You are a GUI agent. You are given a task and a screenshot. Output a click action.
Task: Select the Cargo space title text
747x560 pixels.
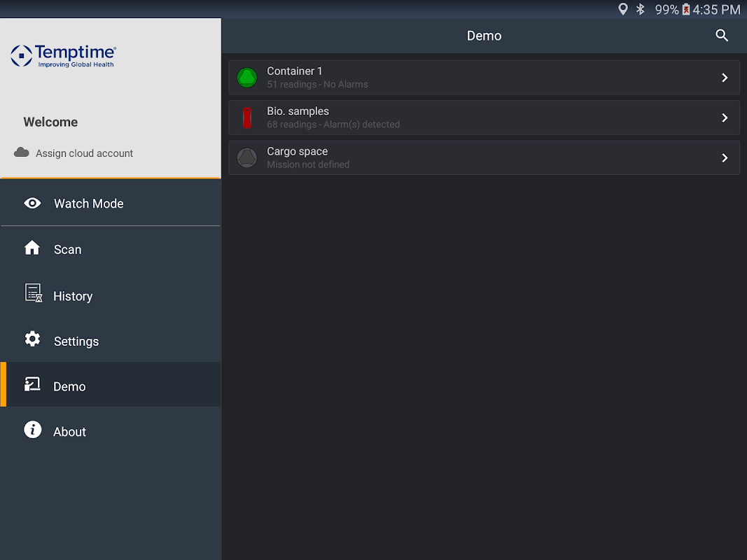pos(298,151)
